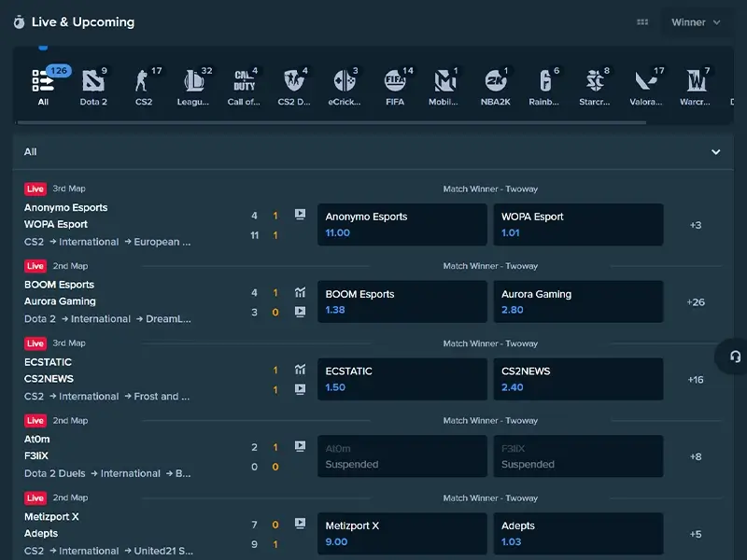Bet on Metizport X at 9.00
Image resolution: width=747 pixels, height=560 pixels.
point(402,534)
